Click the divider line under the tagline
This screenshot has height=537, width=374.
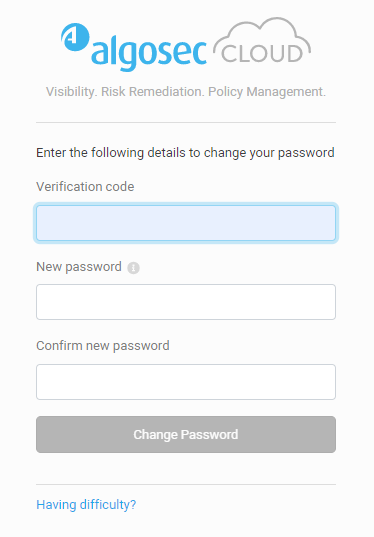click(x=186, y=122)
